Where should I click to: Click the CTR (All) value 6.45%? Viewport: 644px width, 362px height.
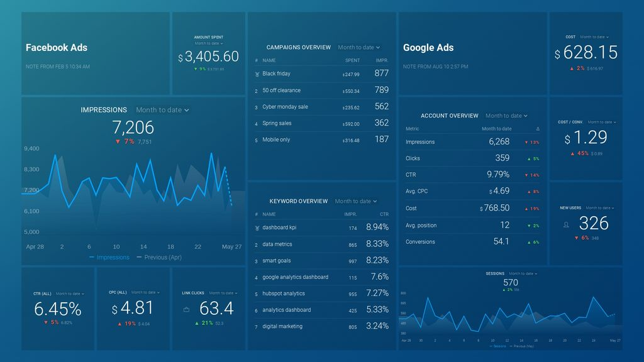pos(57,309)
